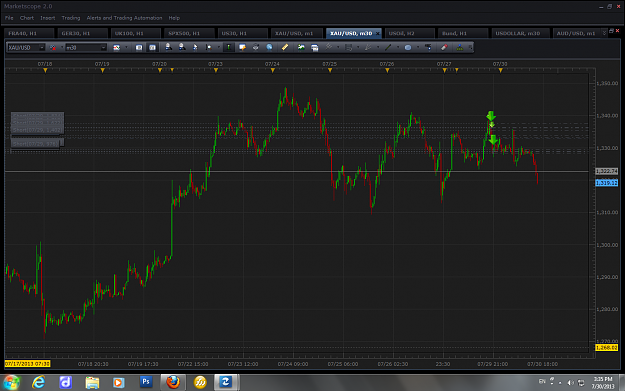Open the Help menu
The image size is (625, 391).
[174, 18]
